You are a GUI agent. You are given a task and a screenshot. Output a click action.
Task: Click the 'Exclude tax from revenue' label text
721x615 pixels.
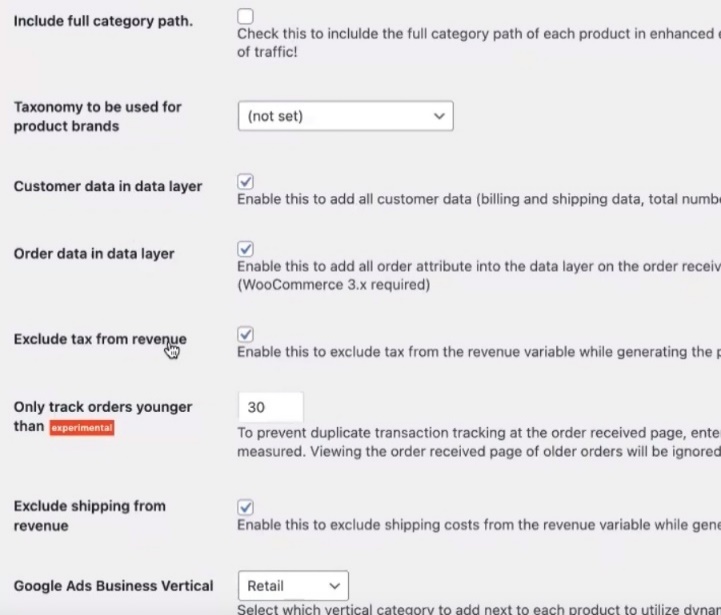point(100,339)
